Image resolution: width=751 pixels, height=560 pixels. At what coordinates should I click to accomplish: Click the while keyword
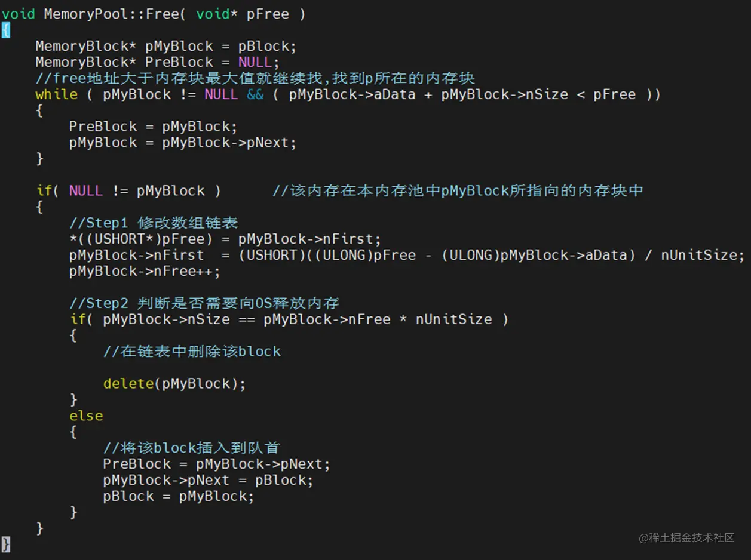[x=56, y=94]
